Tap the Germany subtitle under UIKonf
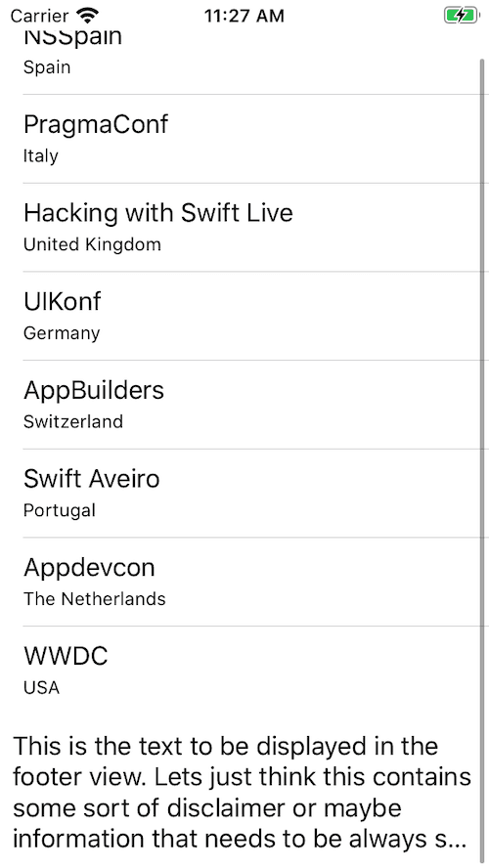489x868 pixels. coord(62,333)
